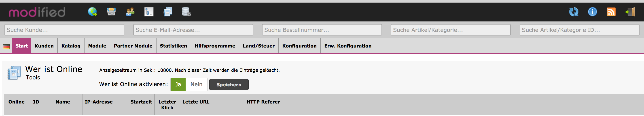
Task: Click the modified logo link
Action: tap(37, 12)
